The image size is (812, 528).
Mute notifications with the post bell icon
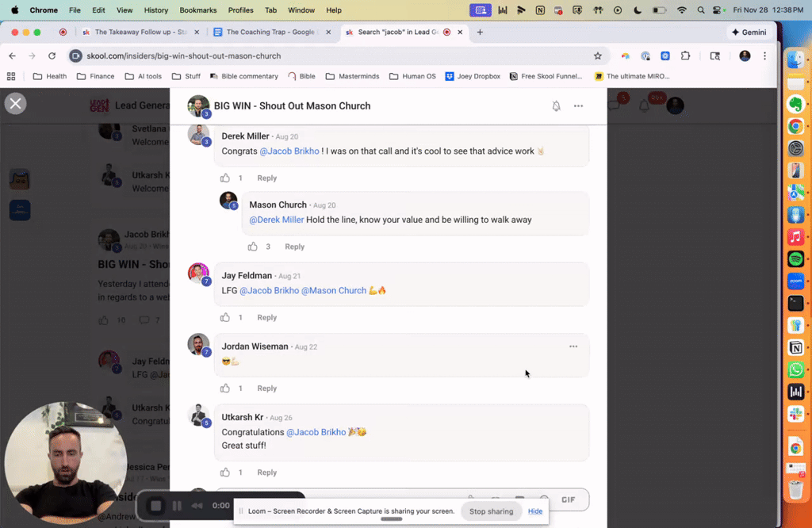[556, 106]
